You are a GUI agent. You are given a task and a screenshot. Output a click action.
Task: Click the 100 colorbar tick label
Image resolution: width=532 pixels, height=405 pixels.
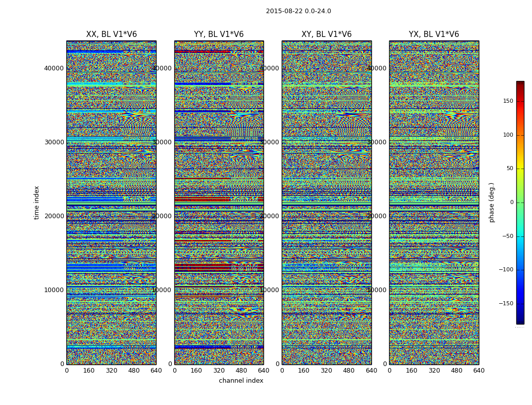(508, 135)
